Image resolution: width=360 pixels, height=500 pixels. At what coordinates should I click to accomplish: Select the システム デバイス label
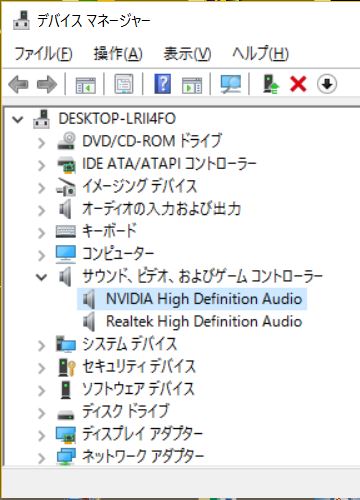[x=130, y=344]
